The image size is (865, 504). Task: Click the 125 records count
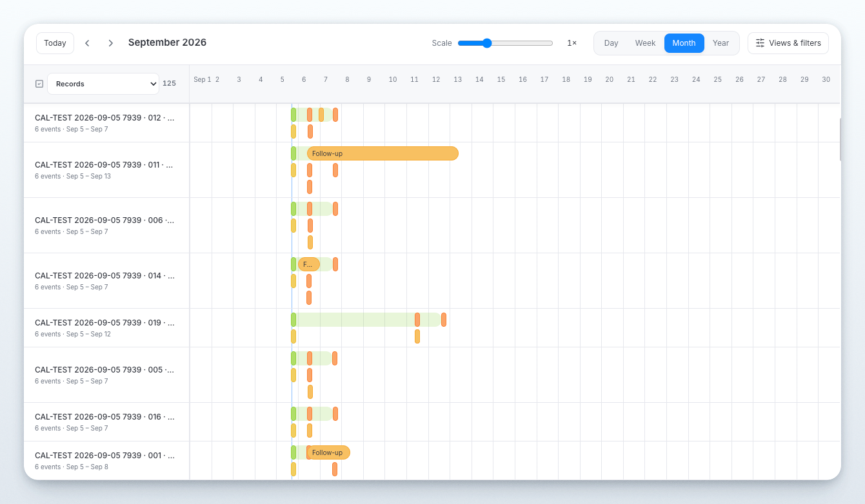click(x=169, y=83)
